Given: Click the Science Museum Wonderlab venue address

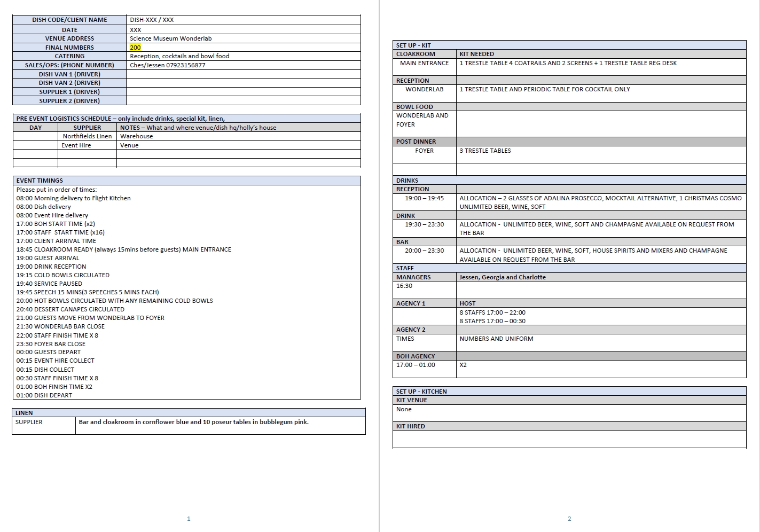Looking at the screenshot, I should (x=170, y=38).
